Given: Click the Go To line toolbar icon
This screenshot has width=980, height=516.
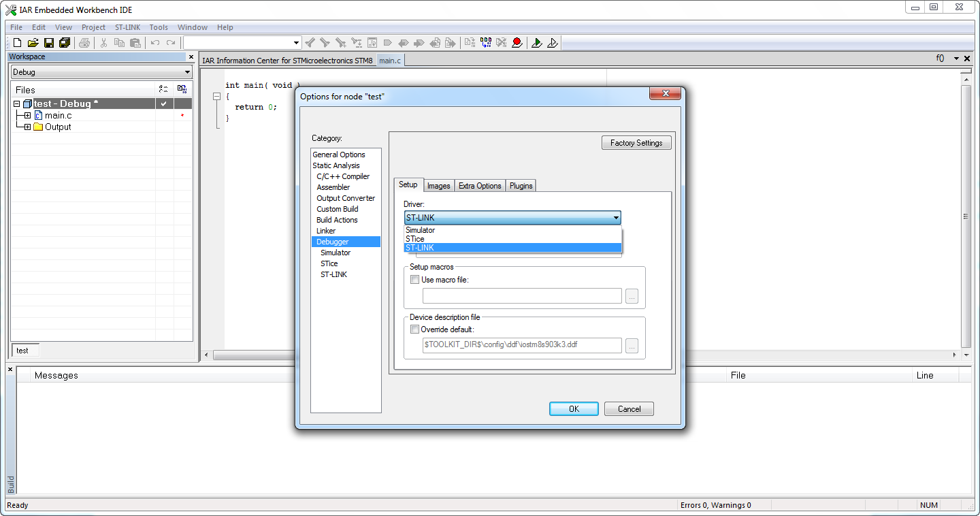Looking at the screenshot, I should pyautogui.click(x=372, y=43).
